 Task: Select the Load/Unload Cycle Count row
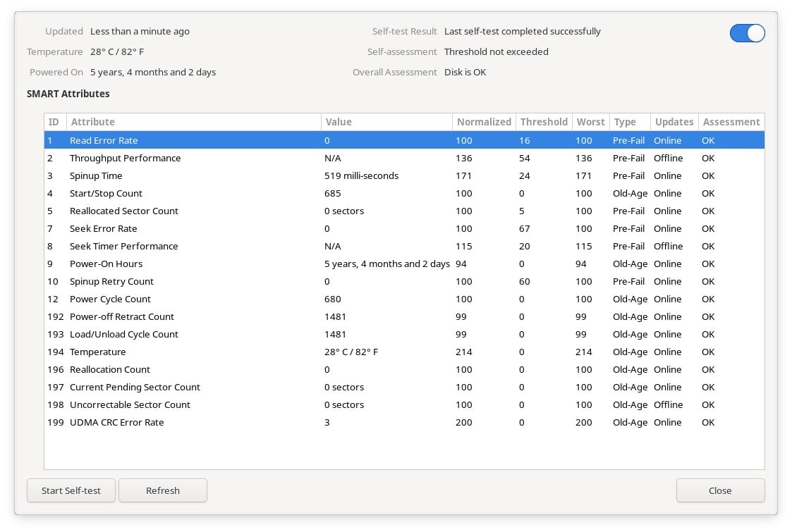tap(124, 335)
